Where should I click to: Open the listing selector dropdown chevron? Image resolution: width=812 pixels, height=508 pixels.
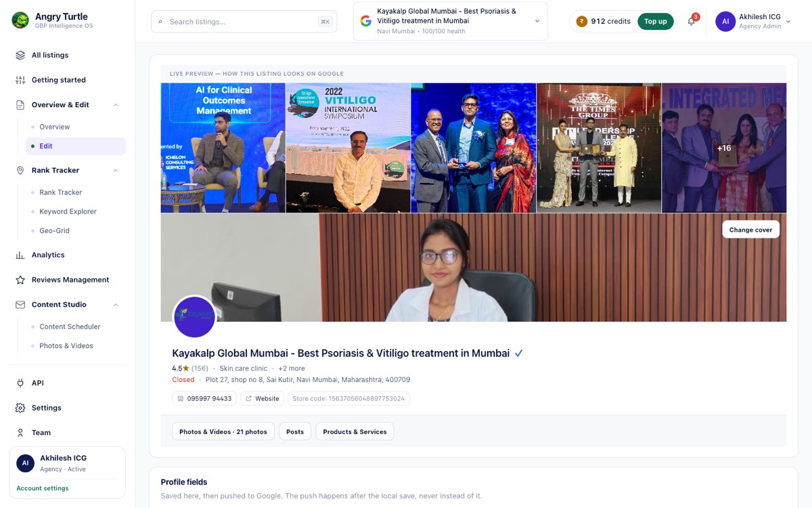(x=537, y=21)
